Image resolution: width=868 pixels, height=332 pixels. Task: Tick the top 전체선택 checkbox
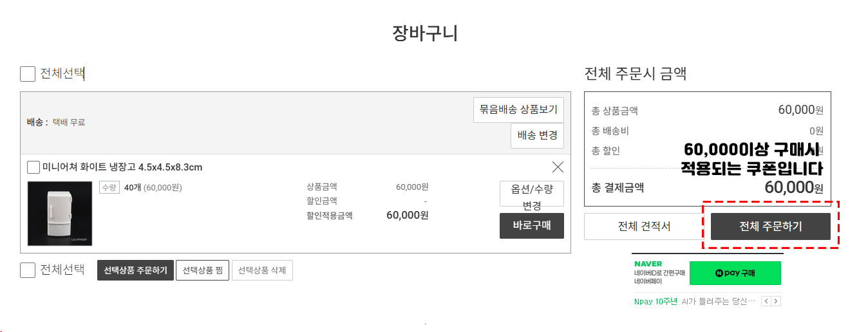[x=28, y=74]
